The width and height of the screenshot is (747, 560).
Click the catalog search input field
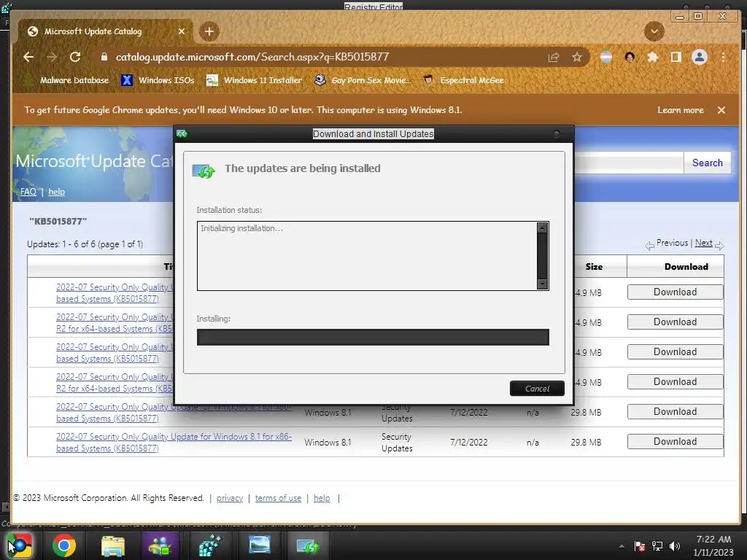(x=629, y=163)
